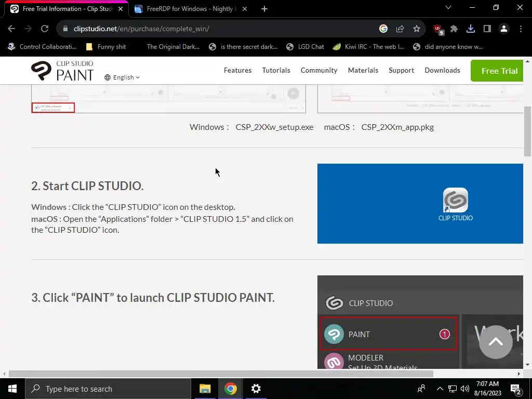532x399 pixels.
Task: Click the vertical page scrollbar thumb
Action: (528, 131)
